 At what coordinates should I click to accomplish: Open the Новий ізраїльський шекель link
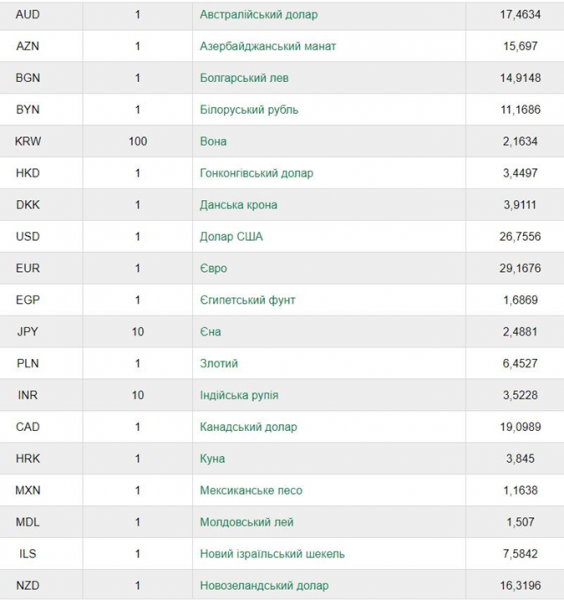[272, 554]
